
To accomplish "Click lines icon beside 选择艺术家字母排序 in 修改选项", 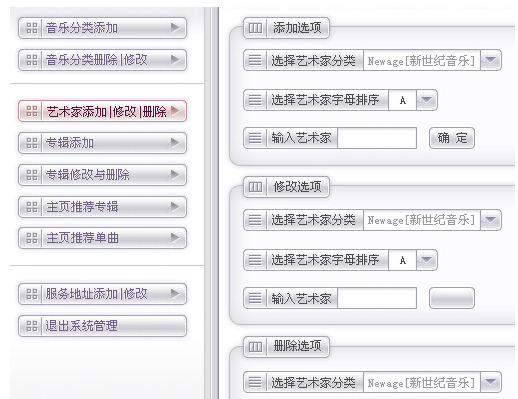I will pos(255,260).
